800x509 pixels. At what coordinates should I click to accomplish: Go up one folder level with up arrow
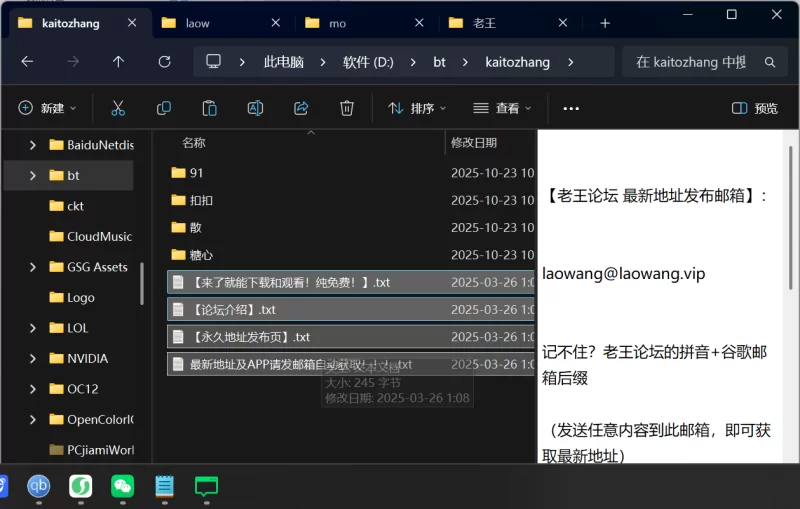118,62
